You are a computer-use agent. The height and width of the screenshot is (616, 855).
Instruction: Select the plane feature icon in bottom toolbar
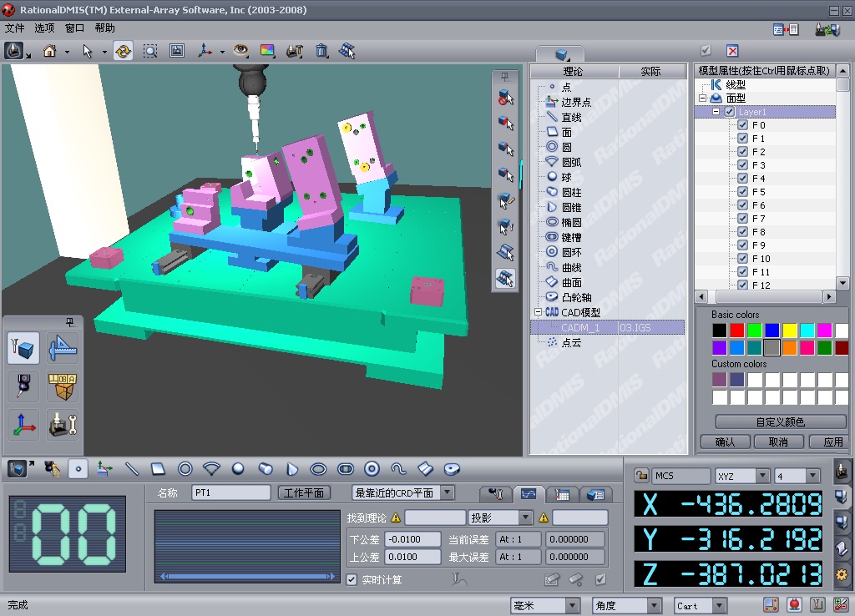158,469
